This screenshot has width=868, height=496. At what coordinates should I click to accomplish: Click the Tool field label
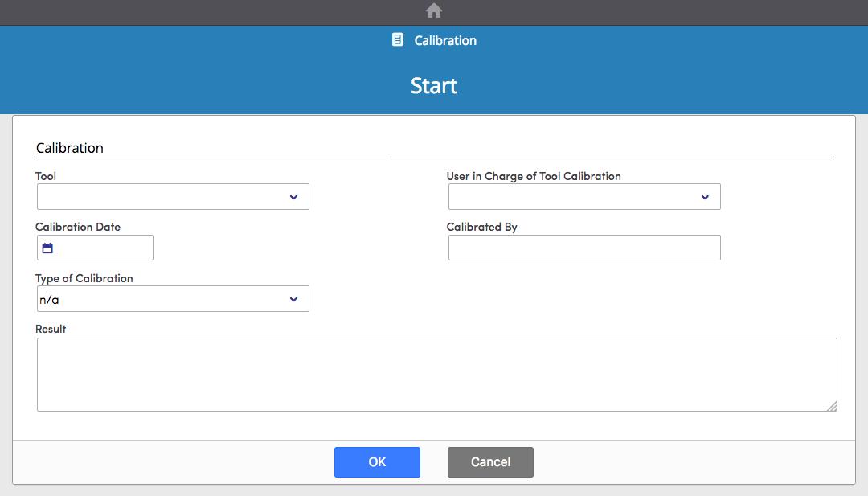[x=46, y=176]
